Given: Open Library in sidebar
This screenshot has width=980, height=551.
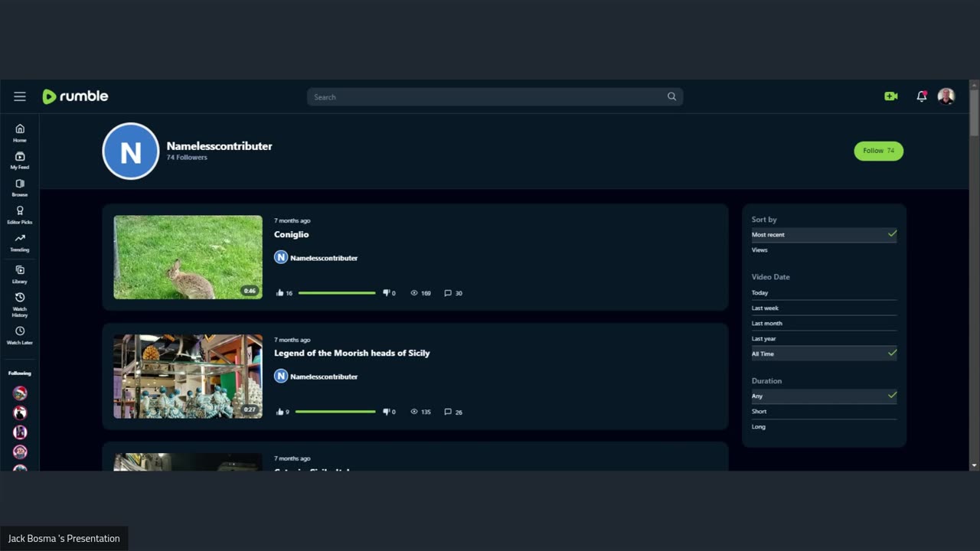Looking at the screenshot, I should coord(20,275).
